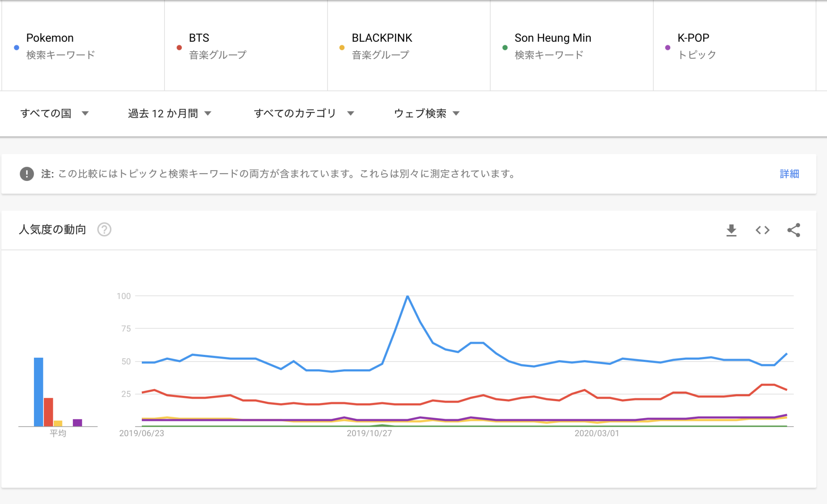Click the 2019/06/23 date label
Screen dimensions: 827x504
point(142,433)
